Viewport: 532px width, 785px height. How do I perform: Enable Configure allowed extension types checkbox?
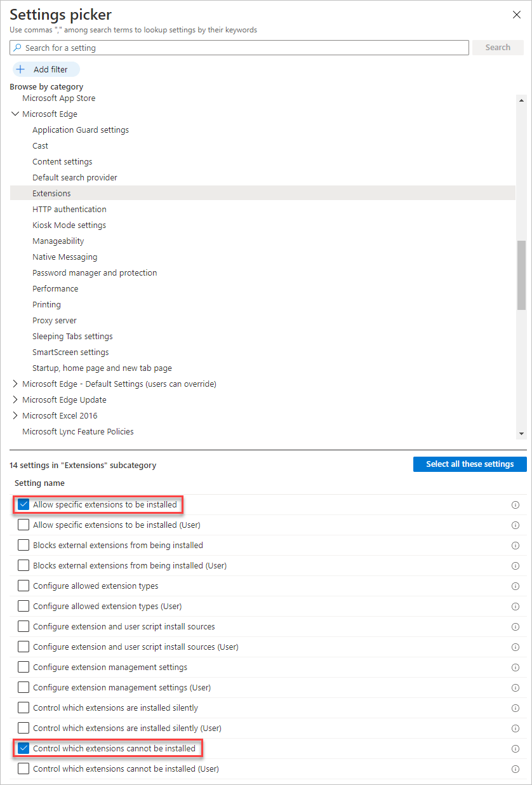pos(23,586)
